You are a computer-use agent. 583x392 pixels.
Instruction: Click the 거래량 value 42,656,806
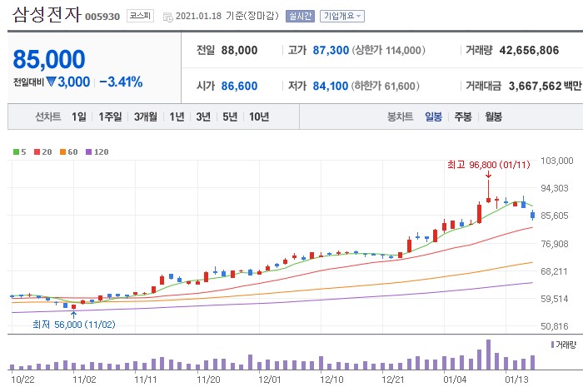(x=529, y=50)
